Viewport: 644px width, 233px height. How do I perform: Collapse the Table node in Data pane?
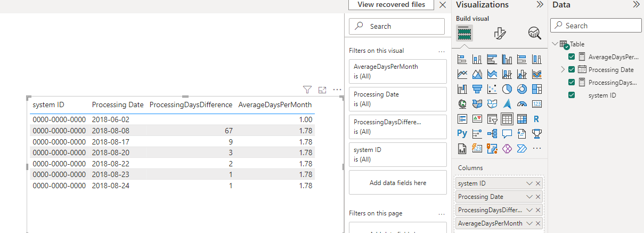tap(555, 44)
